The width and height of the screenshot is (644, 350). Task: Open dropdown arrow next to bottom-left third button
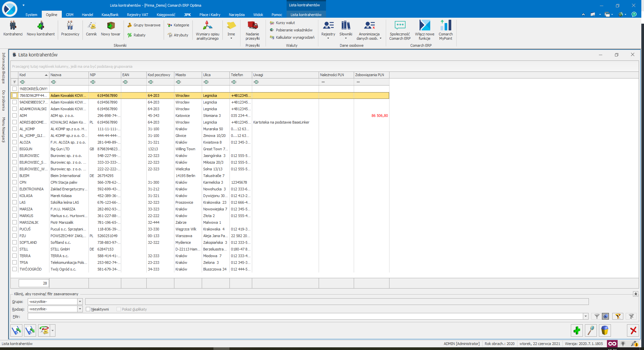tap(53, 331)
